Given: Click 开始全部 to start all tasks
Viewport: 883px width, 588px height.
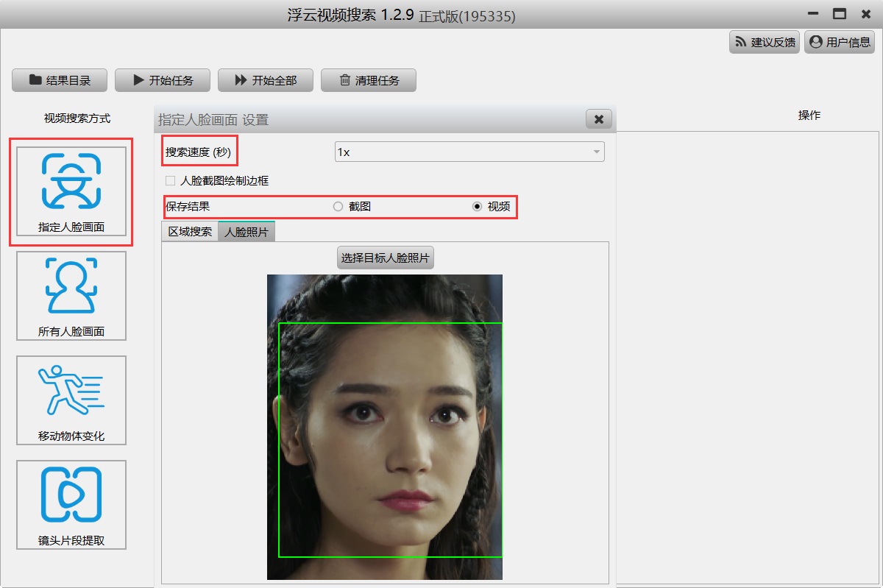Looking at the screenshot, I should coord(266,80).
